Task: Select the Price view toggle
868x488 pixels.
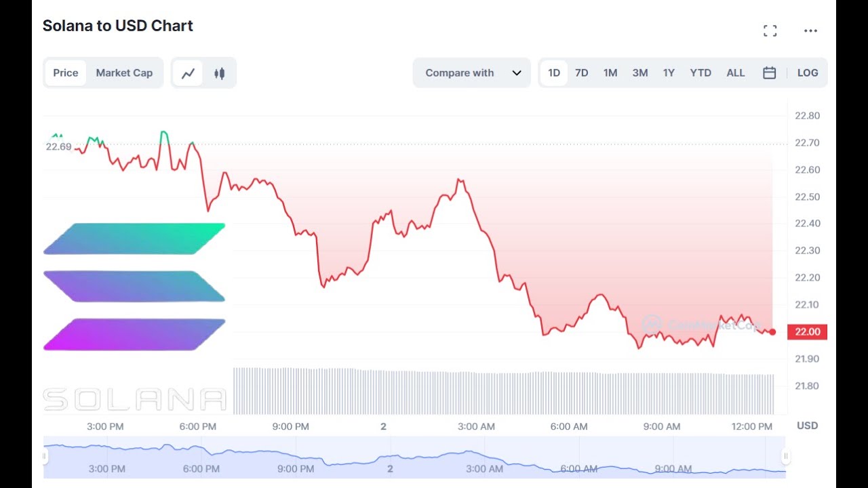Action: (66, 73)
